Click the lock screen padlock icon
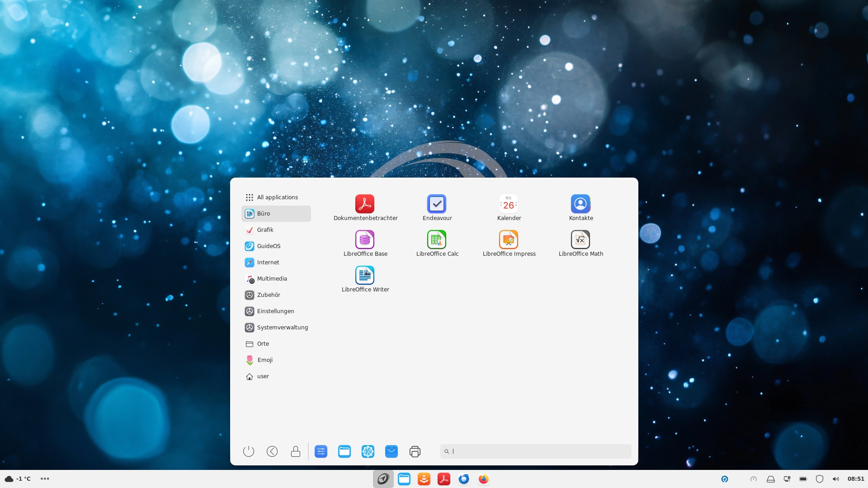This screenshot has height=488, width=868. (x=296, y=451)
